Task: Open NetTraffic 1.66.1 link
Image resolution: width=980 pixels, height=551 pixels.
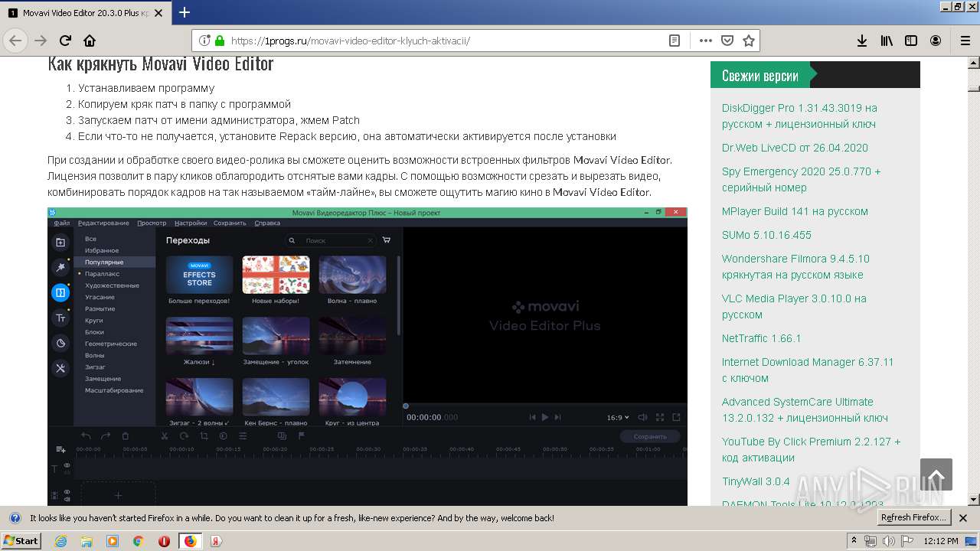Action: pos(761,338)
